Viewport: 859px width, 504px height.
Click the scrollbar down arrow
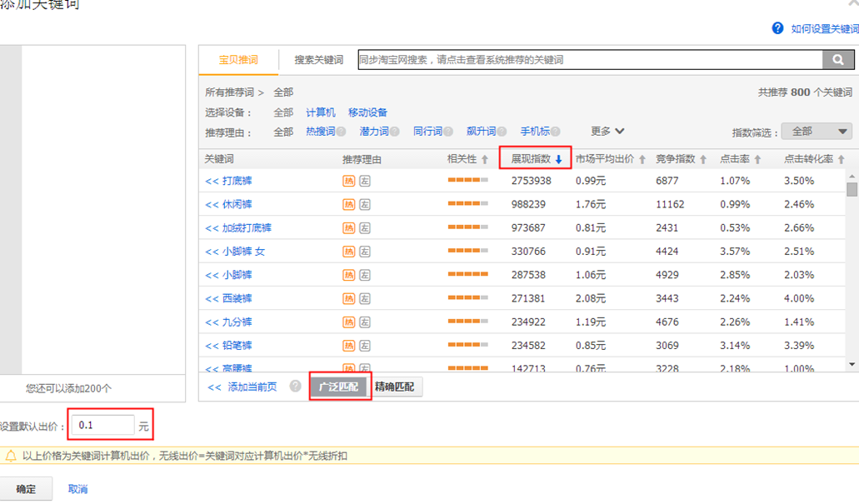[x=852, y=364]
